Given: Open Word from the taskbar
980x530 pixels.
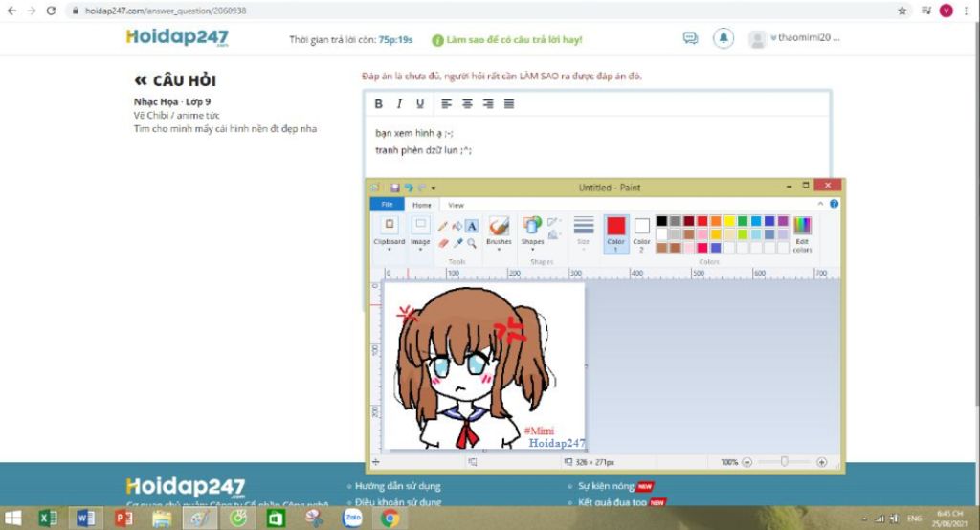Looking at the screenshot, I should point(85,519).
